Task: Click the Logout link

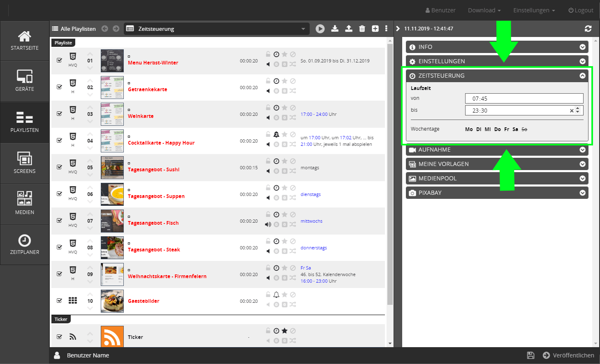Action: click(x=581, y=10)
